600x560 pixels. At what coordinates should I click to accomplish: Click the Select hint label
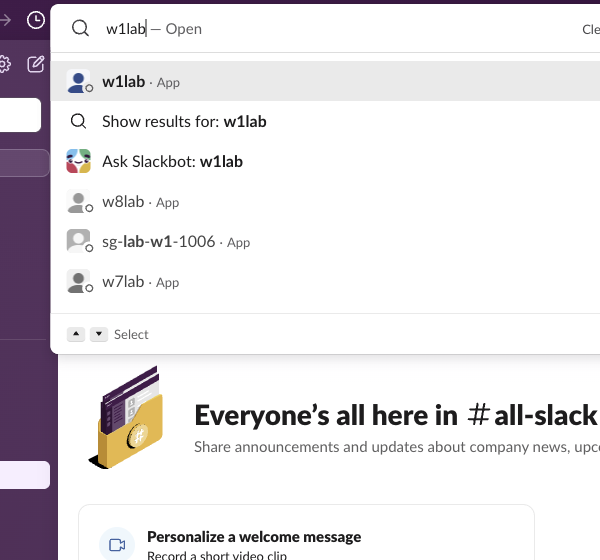point(131,335)
